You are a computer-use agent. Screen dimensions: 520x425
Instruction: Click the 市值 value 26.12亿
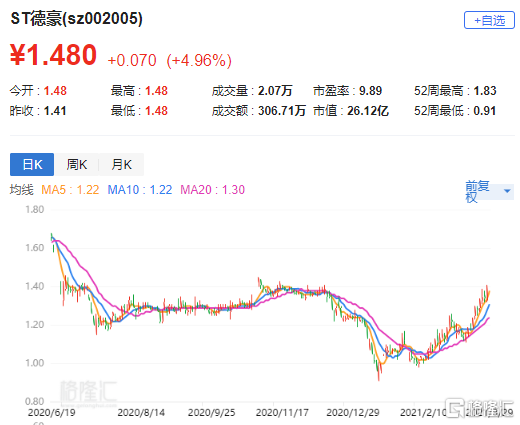click(x=368, y=111)
